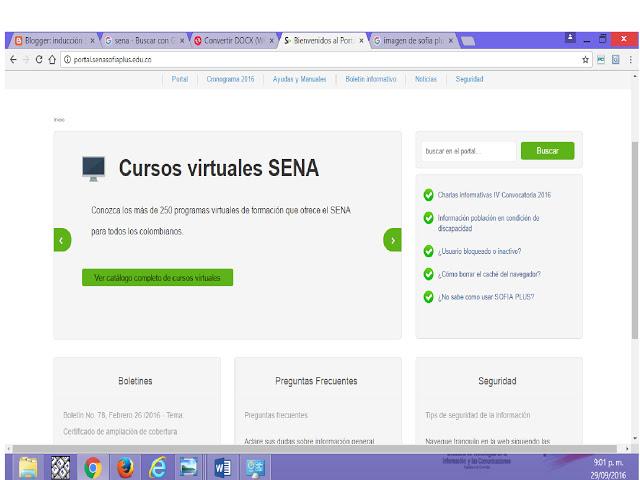Image resolution: width=640 pixels, height=480 pixels.
Task: Open Boletín informativo menu item
Action: 371,79
